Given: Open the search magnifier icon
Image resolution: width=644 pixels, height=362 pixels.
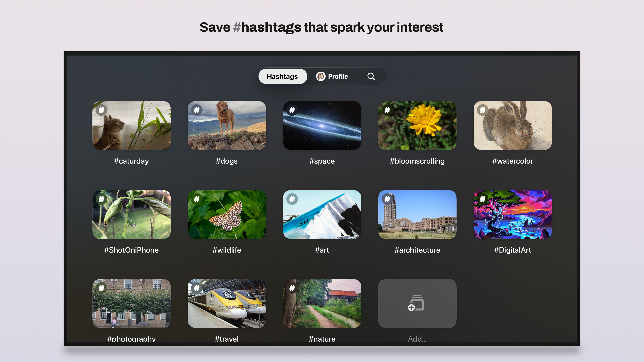Looking at the screenshot, I should coord(371,76).
